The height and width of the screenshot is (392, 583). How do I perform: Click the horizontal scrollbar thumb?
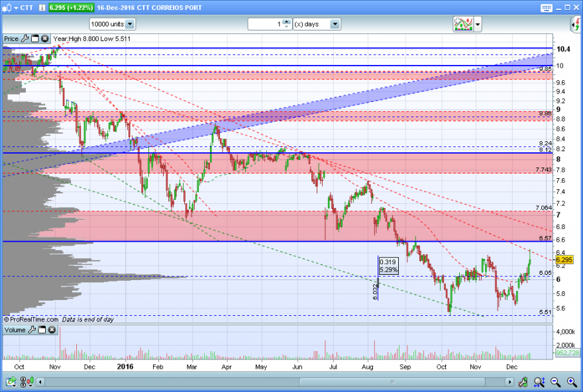392,382
